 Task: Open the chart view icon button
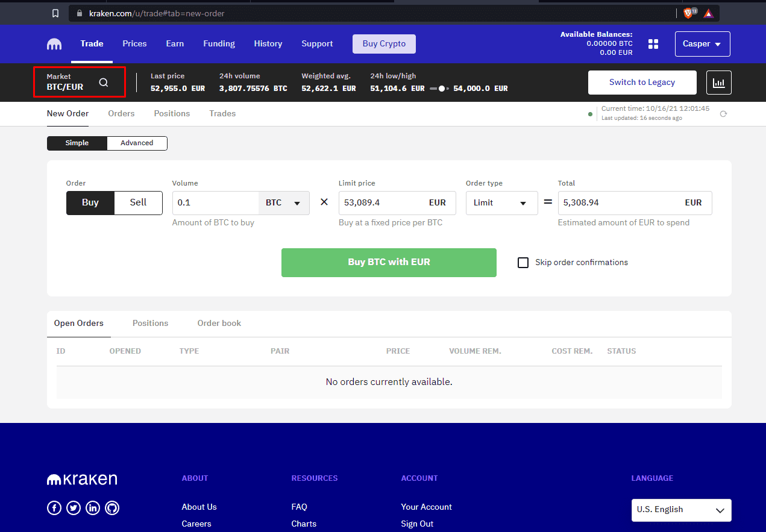(718, 83)
